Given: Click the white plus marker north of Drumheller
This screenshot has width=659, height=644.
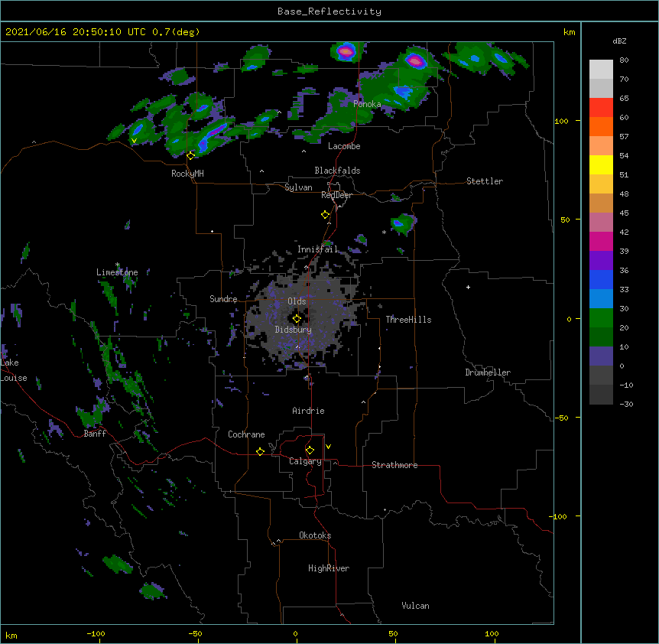Looking at the screenshot, I should coord(468,287).
